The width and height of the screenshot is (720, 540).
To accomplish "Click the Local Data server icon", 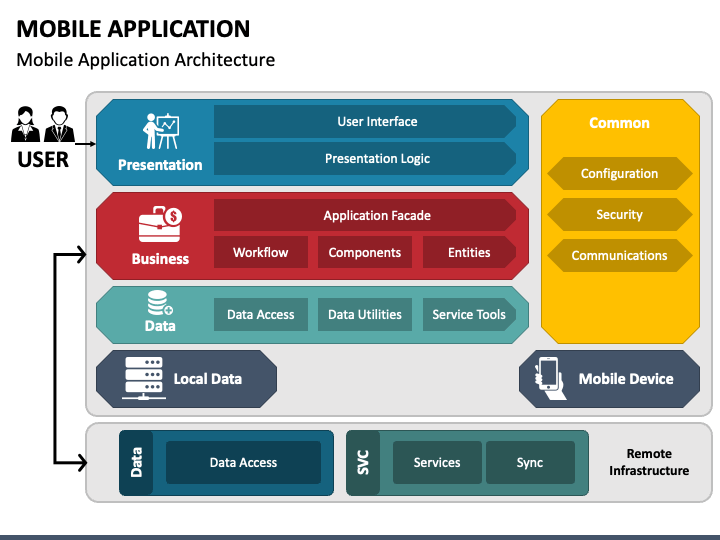I will click(144, 378).
